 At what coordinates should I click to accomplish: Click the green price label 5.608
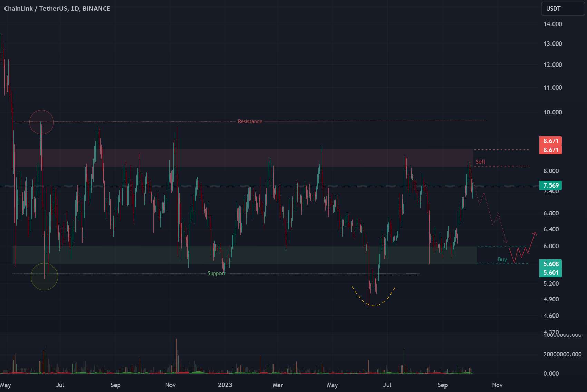click(x=550, y=264)
